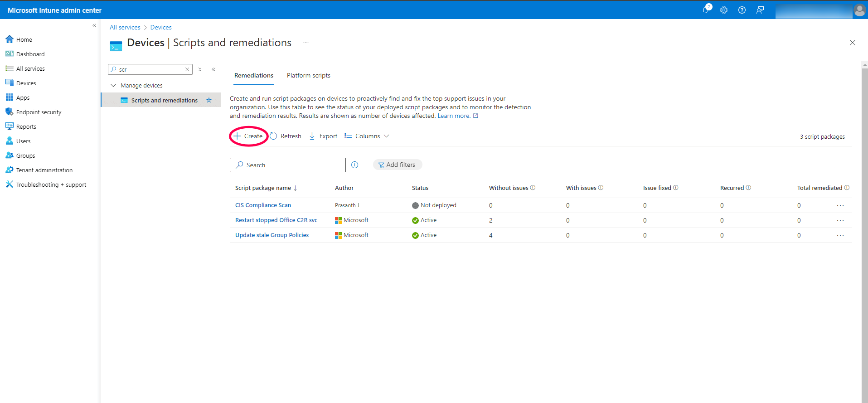Show With issues info icon
Viewport: 868px width, 403px height.
point(601,188)
